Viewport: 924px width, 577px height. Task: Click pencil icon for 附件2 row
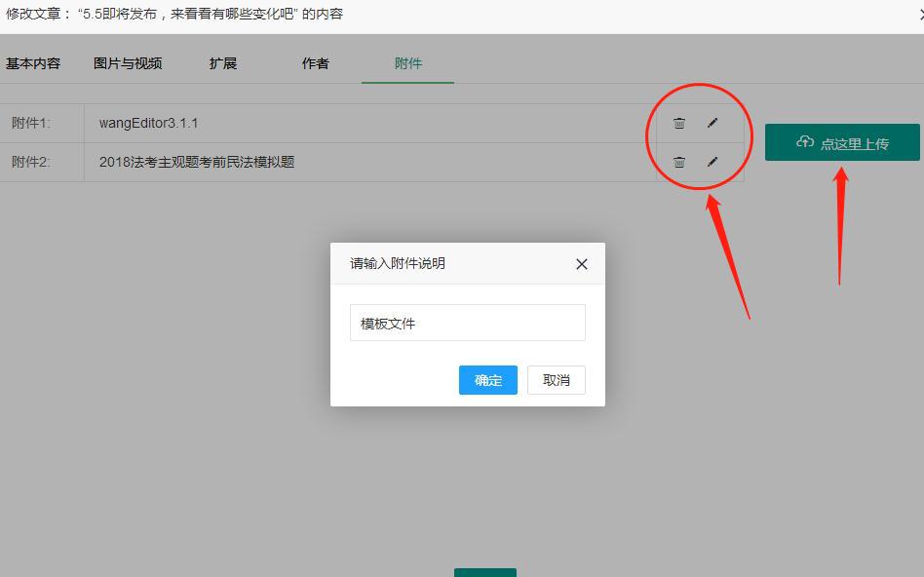pyautogui.click(x=712, y=162)
